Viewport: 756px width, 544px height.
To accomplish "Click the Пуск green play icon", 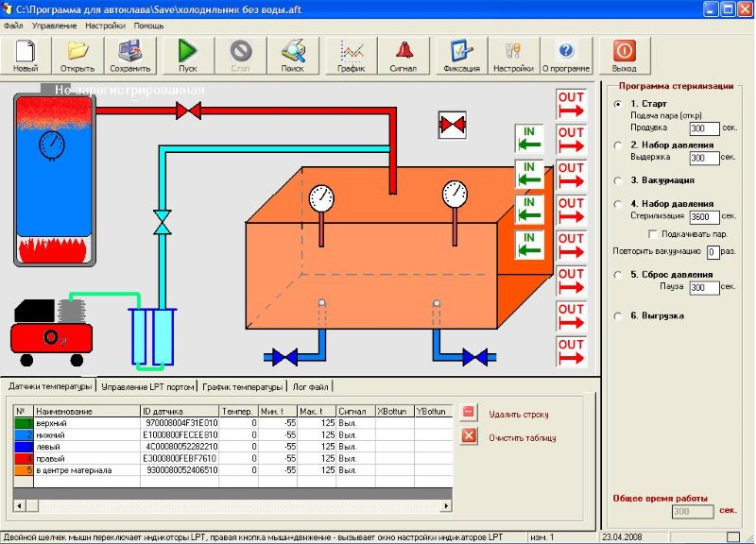I will (x=187, y=51).
